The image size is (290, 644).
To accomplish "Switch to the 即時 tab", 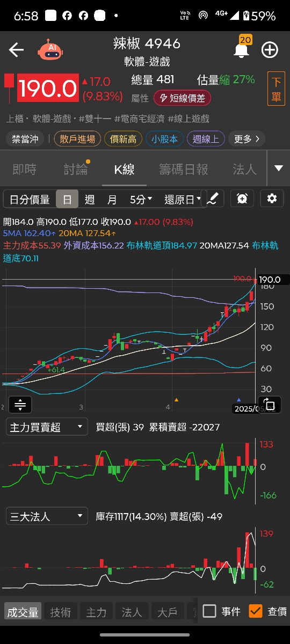I will pos(25,170).
